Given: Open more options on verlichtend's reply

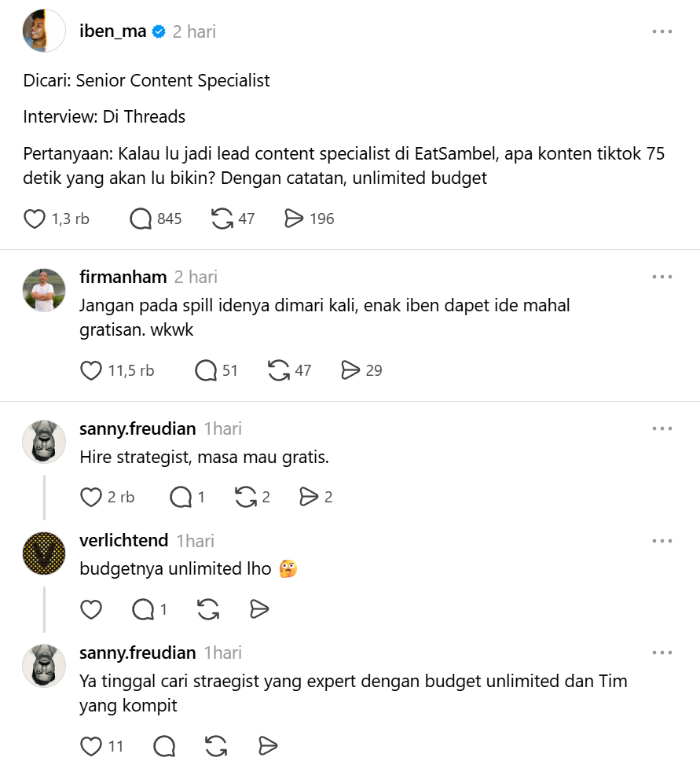Looking at the screenshot, I should (x=662, y=541).
